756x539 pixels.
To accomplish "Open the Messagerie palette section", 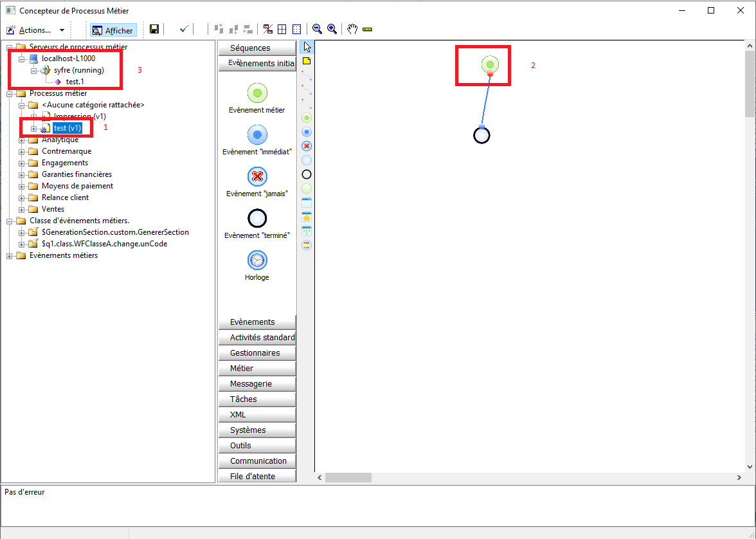I will 257,383.
